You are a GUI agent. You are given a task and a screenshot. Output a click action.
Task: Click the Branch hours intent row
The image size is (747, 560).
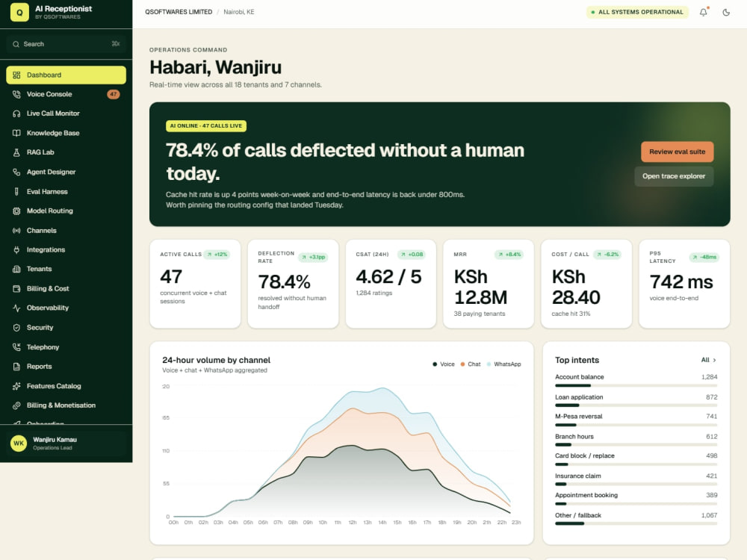pyautogui.click(x=636, y=440)
